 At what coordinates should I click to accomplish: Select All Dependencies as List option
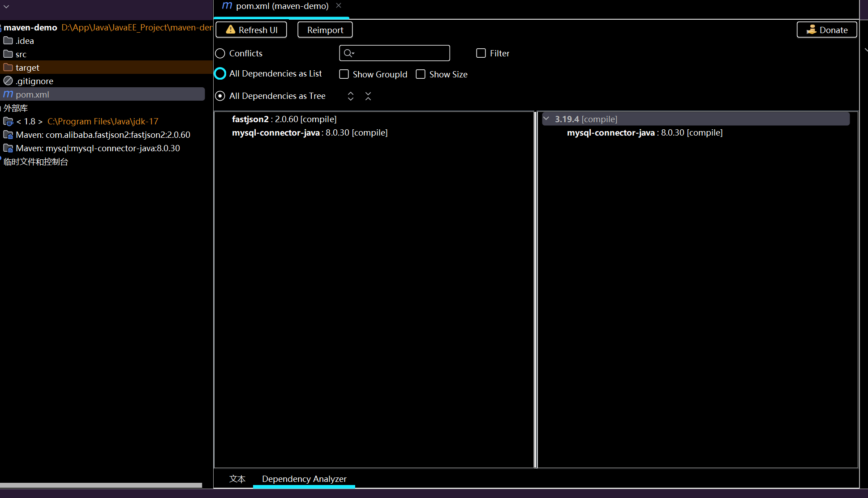[x=220, y=73]
